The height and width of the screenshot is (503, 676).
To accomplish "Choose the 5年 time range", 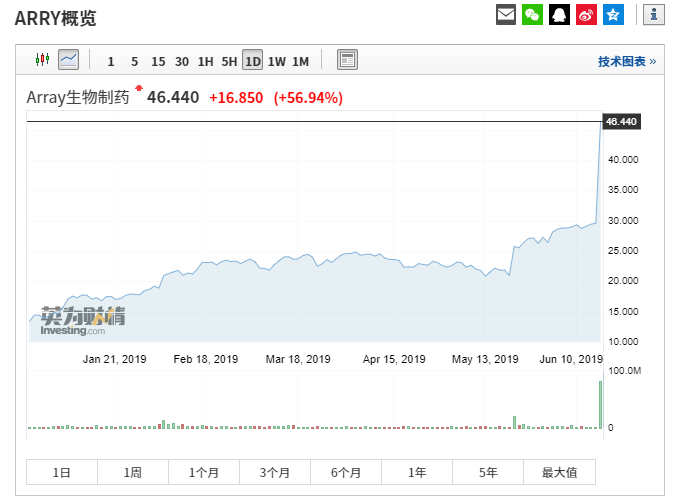I will pyautogui.click(x=488, y=472).
